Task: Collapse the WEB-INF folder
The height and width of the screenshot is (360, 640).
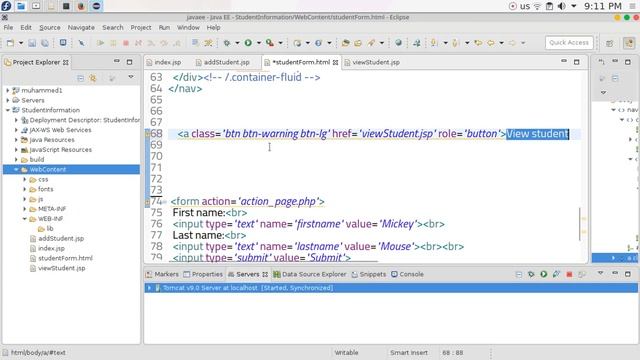Action: click(x=24, y=219)
